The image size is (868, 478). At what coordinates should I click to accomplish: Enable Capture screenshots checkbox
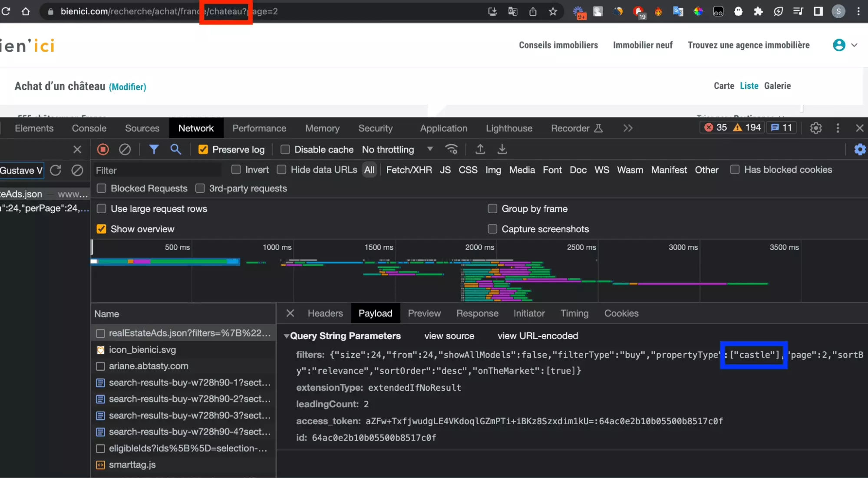click(492, 229)
